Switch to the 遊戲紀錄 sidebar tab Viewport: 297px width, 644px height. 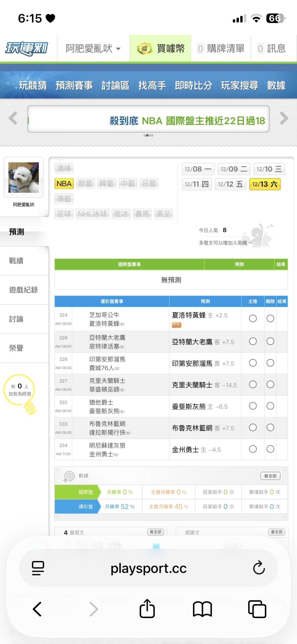(x=24, y=290)
